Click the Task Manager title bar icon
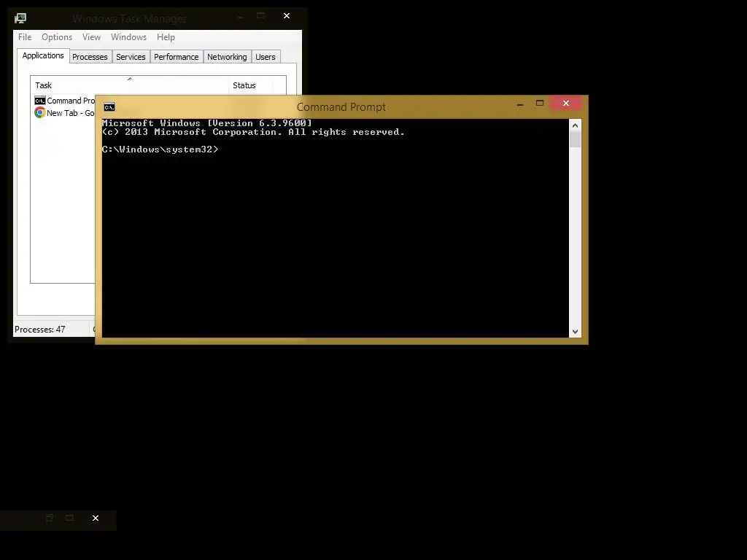This screenshot has height=560, width=747. pyautogui.click(x=20, y=18)
